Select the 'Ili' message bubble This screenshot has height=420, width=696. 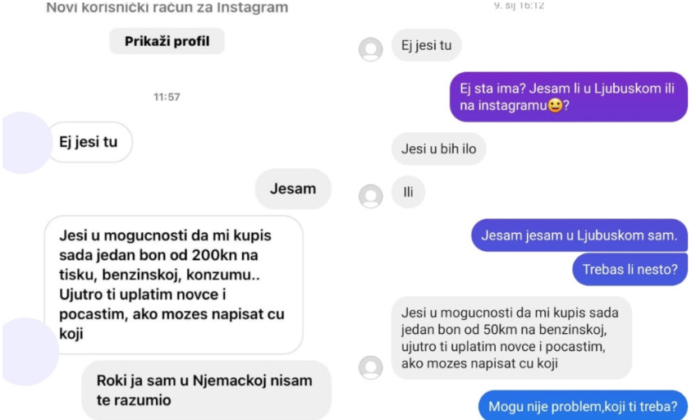(x=408, y=192)
